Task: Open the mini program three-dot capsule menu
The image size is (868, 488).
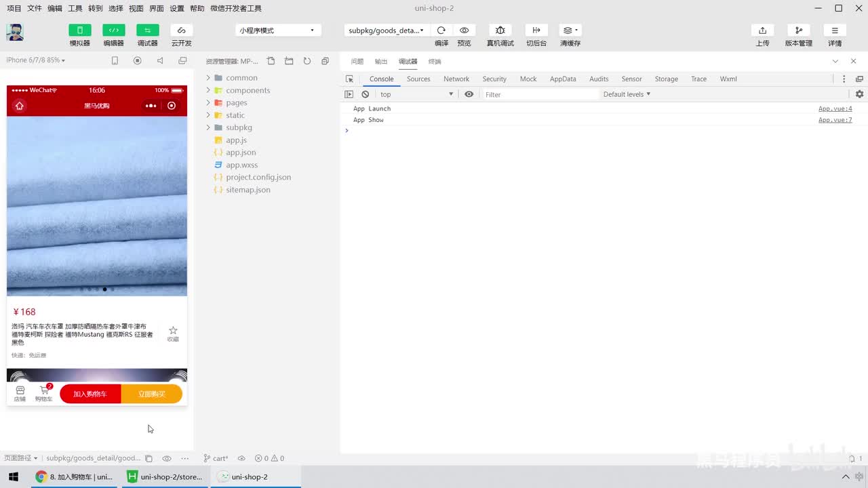Action: pyautogui.click(x=151, y=106)
